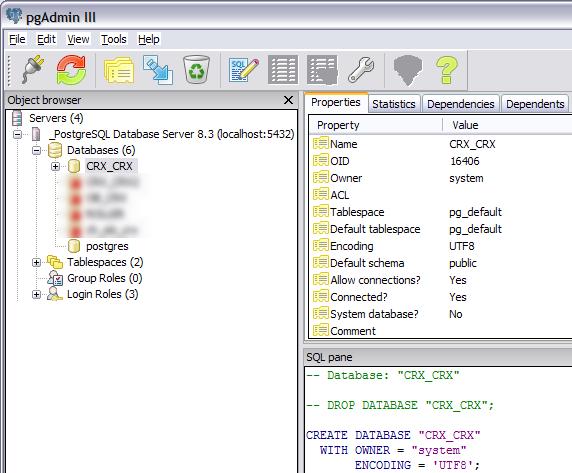Click the filtered data view toolbar icon

click(x=322, y=70)
